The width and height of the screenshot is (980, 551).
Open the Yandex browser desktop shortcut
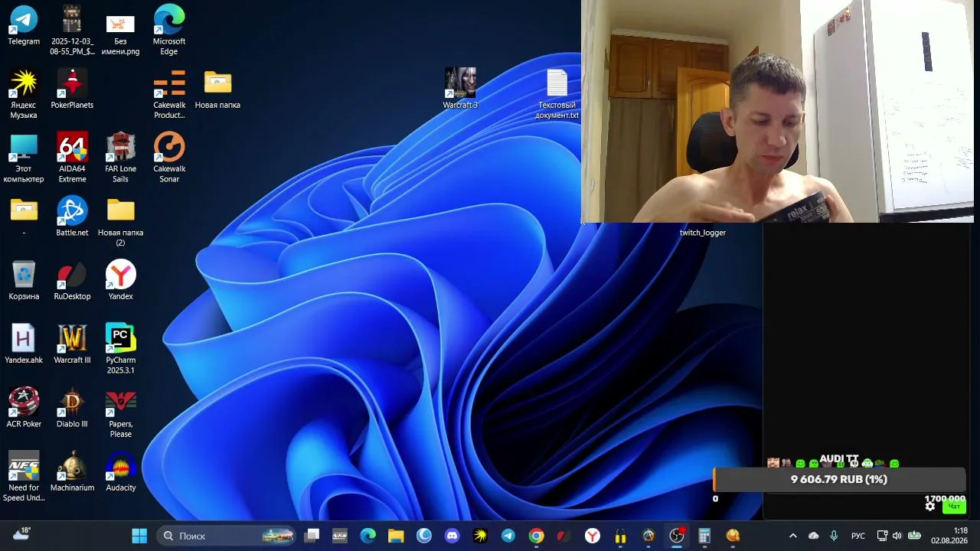tap(120, 280)
